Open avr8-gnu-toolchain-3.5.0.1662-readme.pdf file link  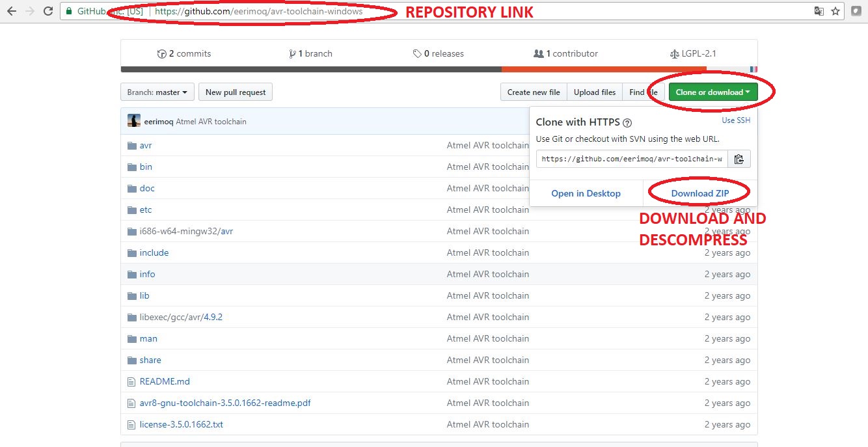225,403
